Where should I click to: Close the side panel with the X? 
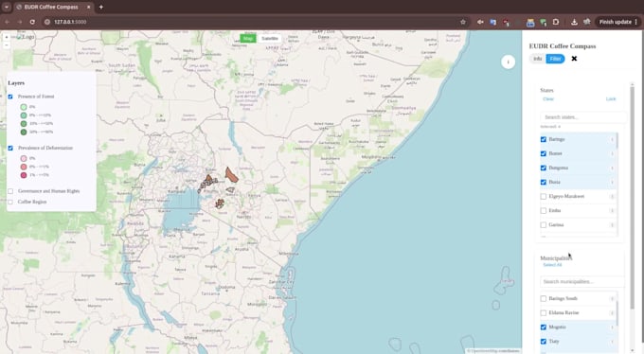[x=574, y=59]
